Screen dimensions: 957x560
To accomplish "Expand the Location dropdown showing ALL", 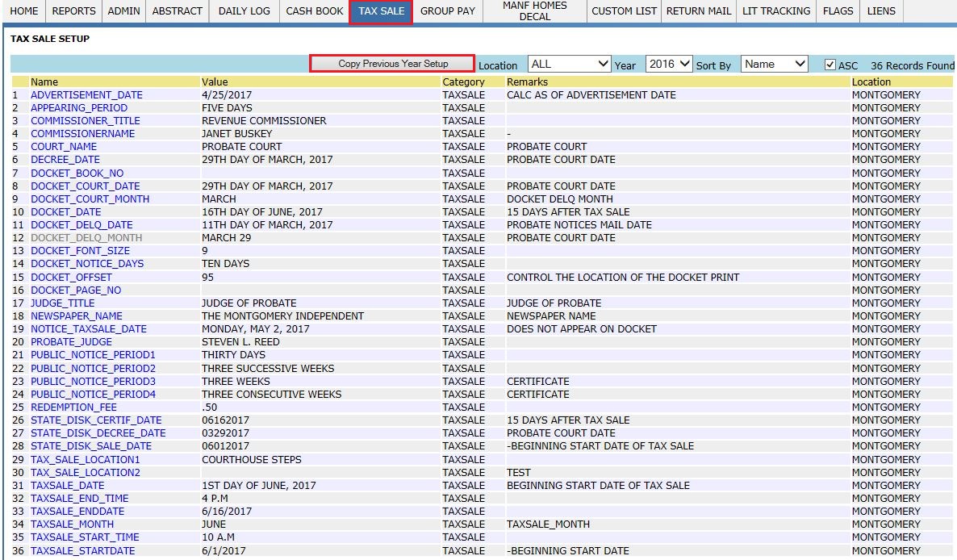I will (x=569, y=64).
